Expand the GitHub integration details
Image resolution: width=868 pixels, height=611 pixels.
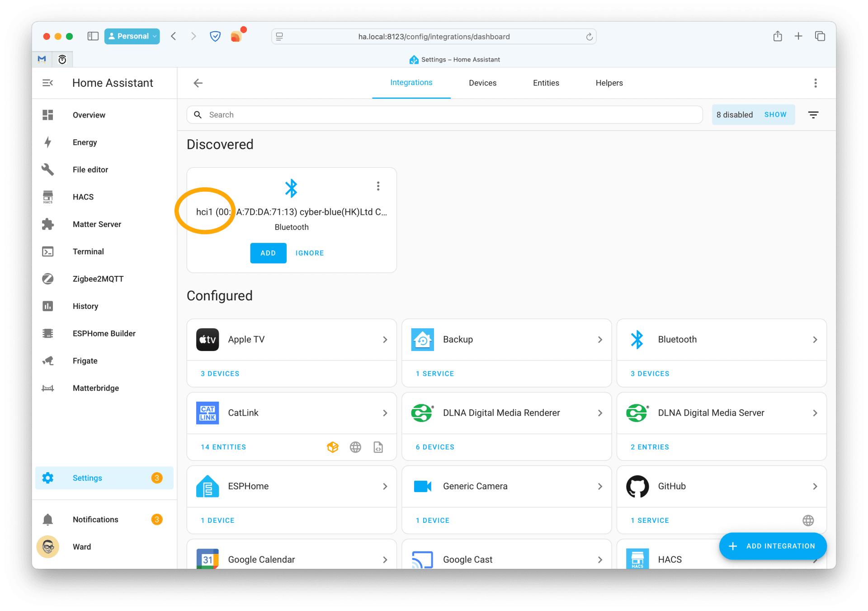(815, 486)
